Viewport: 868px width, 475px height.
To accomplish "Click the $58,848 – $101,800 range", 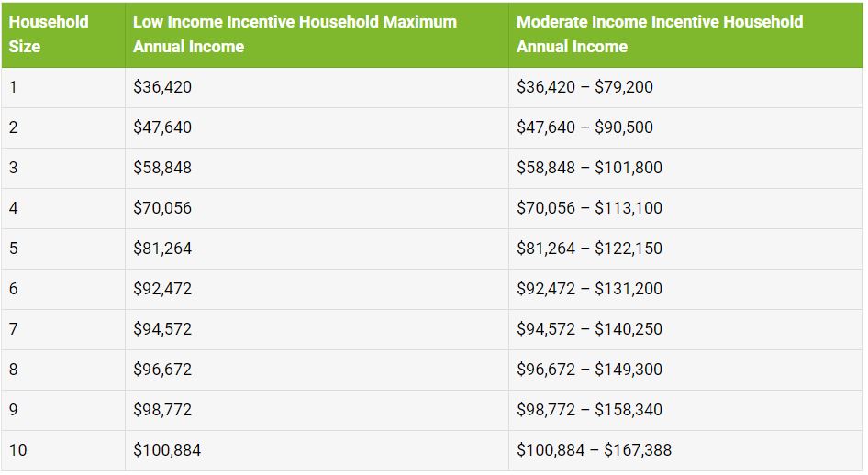I will click(x=589, y=168).
